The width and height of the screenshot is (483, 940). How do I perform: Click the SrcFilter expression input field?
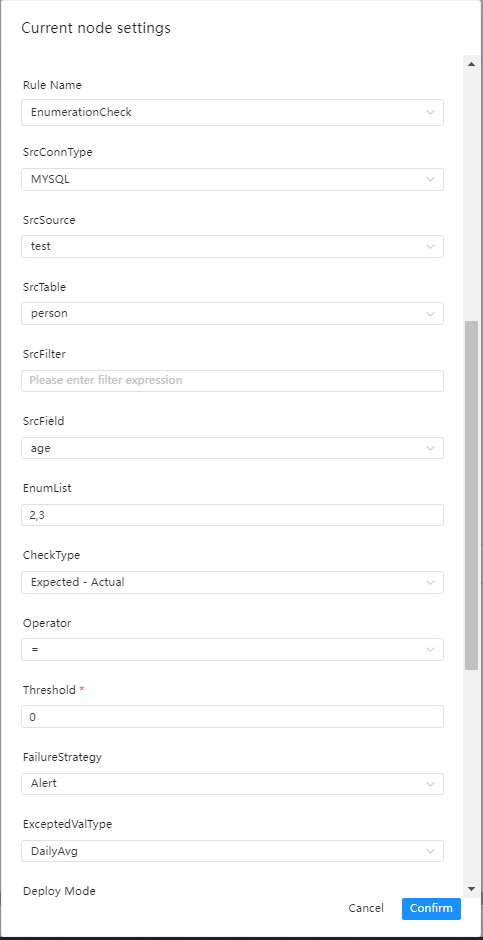[x=232, y=381]
